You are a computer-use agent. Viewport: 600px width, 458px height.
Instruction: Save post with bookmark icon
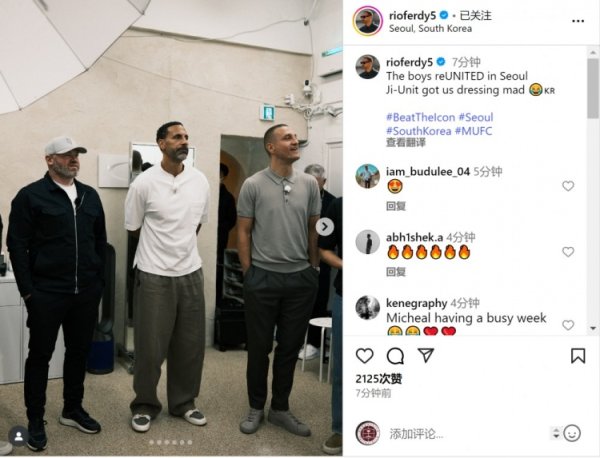coord(578,356)
